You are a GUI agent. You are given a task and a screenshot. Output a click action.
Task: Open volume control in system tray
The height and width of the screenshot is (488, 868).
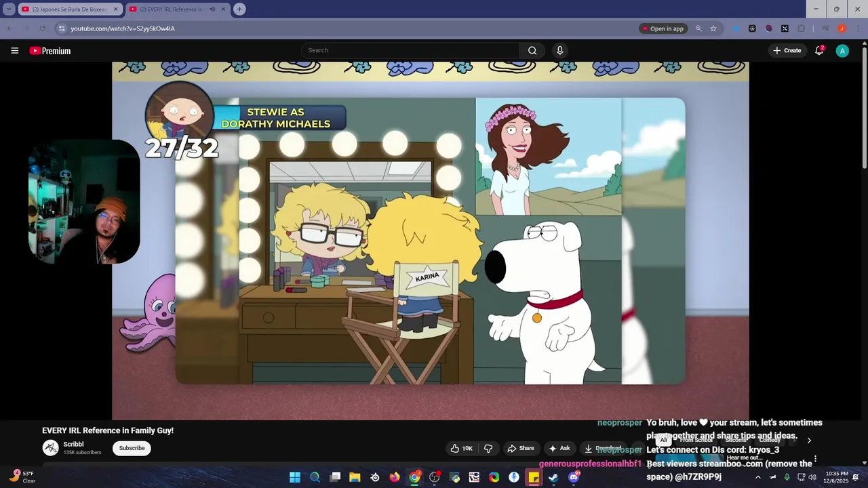(812, 477)
